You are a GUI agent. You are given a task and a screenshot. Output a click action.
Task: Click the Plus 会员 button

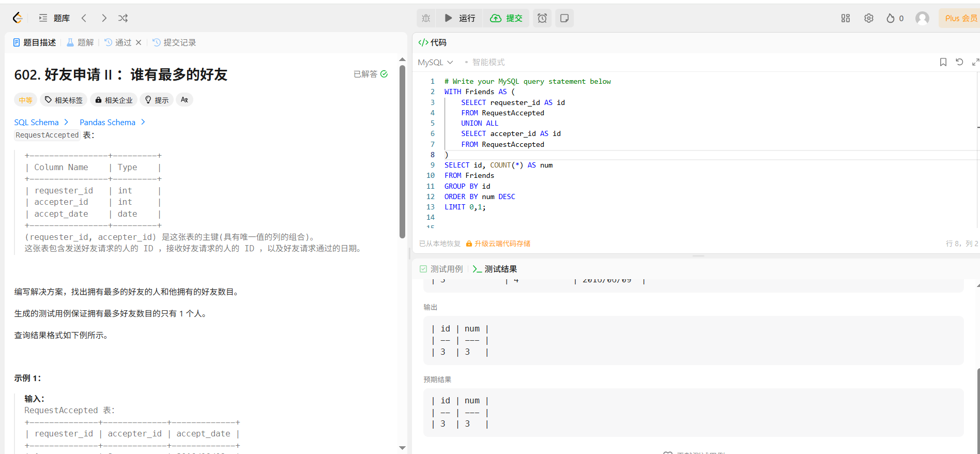(x=961, y=18)
